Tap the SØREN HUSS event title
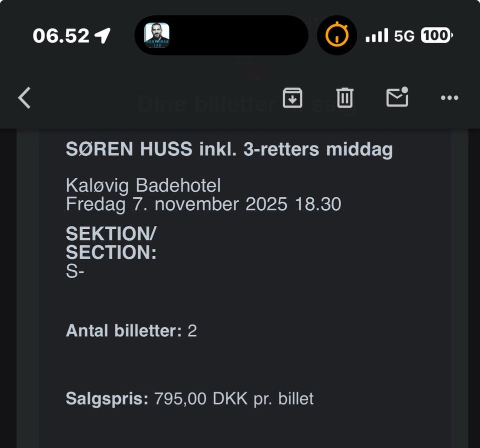Image resolution: width=480 pixels, height=448 pixels. coord(229,149)
